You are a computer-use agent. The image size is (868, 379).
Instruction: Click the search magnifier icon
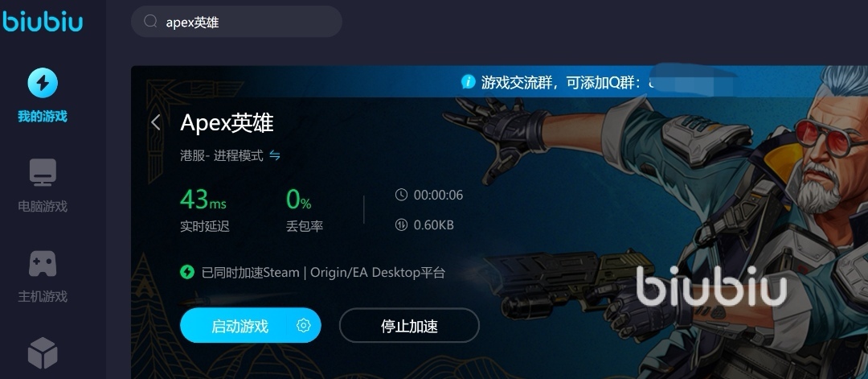coord(150,22)
